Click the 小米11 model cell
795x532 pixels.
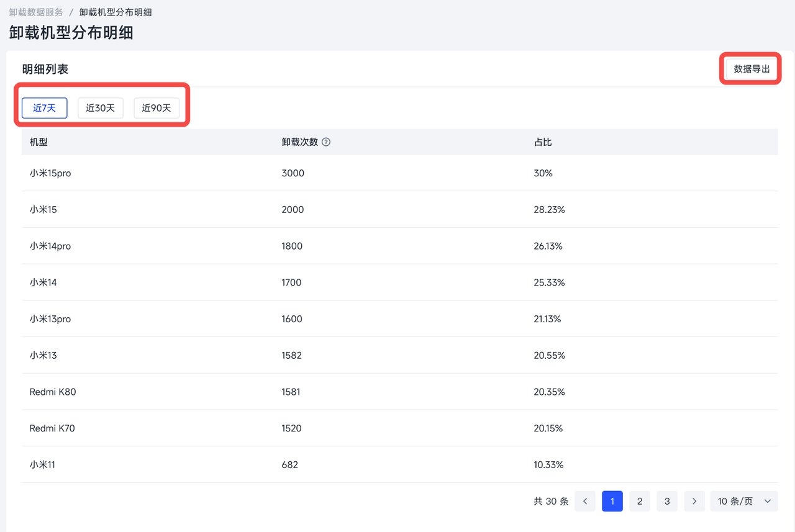[42, 465]
